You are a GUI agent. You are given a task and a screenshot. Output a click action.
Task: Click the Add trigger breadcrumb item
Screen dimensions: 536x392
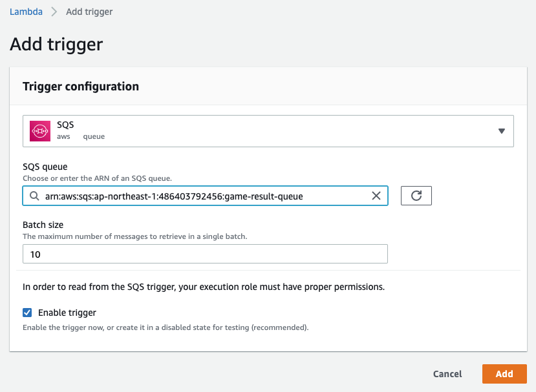(89, 12)
